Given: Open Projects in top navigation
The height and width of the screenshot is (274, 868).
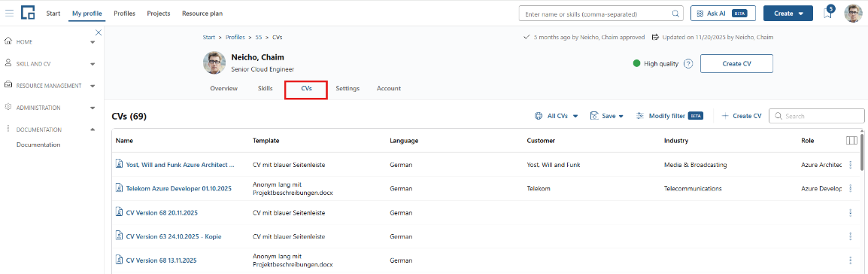Looking at the screenshot, I should [x=158, y=14].
